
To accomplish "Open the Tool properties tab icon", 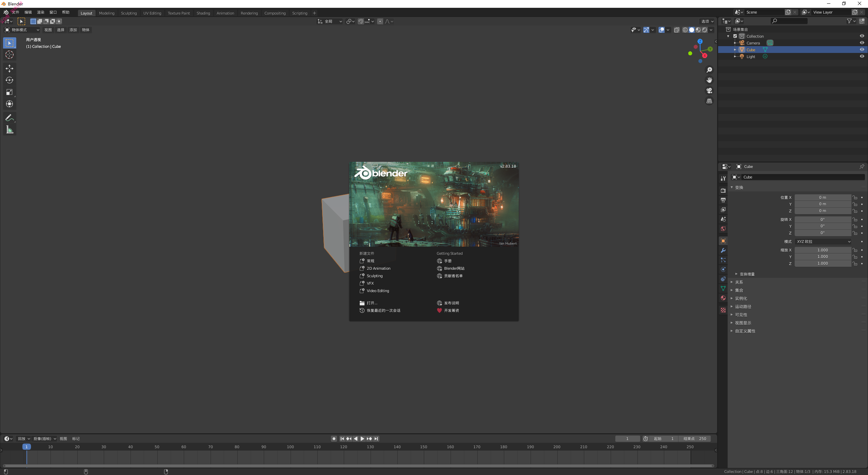I will [723, 178].
